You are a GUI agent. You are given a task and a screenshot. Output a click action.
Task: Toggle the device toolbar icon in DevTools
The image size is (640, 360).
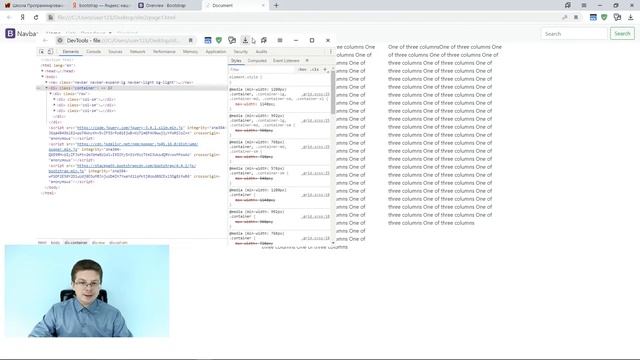50,52
